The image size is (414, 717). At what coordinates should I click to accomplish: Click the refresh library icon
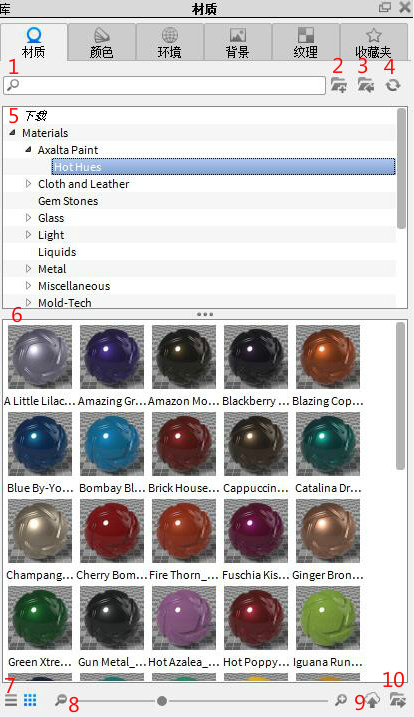click(392, 85)
